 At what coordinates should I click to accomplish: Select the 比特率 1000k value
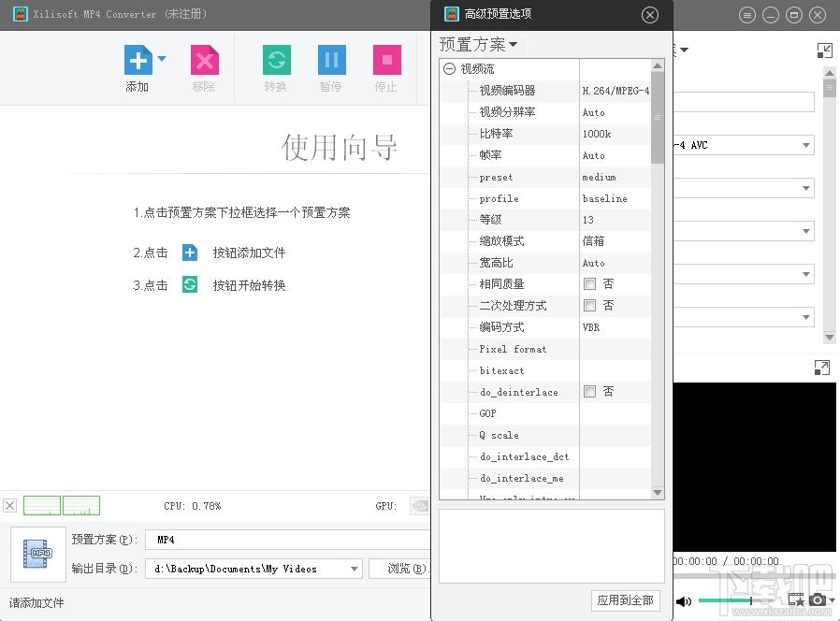click(x=616, y=134)
